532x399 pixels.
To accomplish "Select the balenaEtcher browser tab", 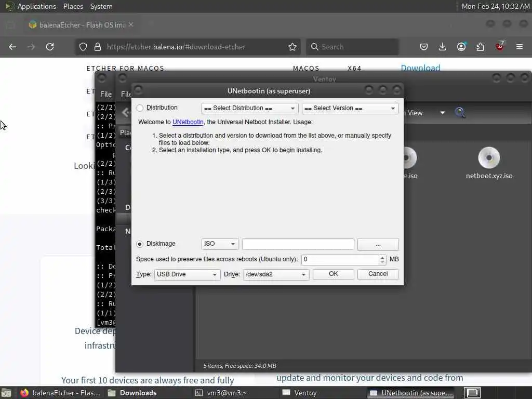I will coord(82,25).
